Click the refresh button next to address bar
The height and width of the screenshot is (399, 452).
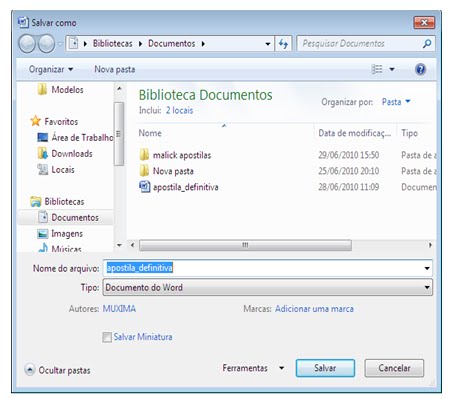pyautogui.click(x=283, y=44)
